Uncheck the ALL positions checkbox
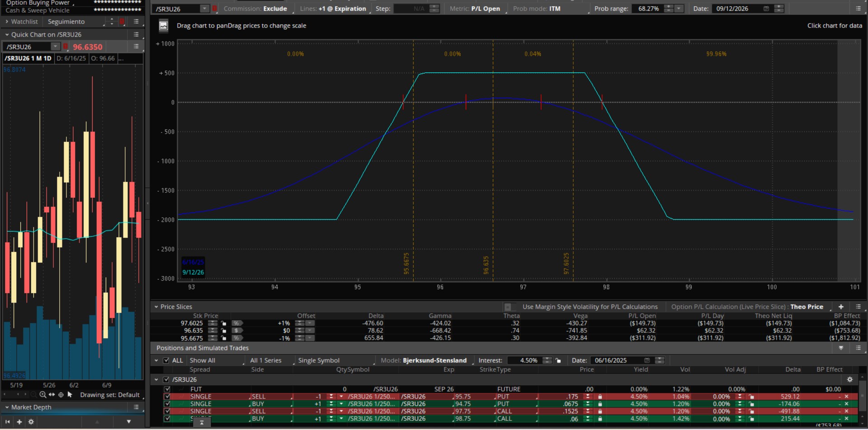The height and width of the screenshot is (430, 868). (x=166, y=360)
